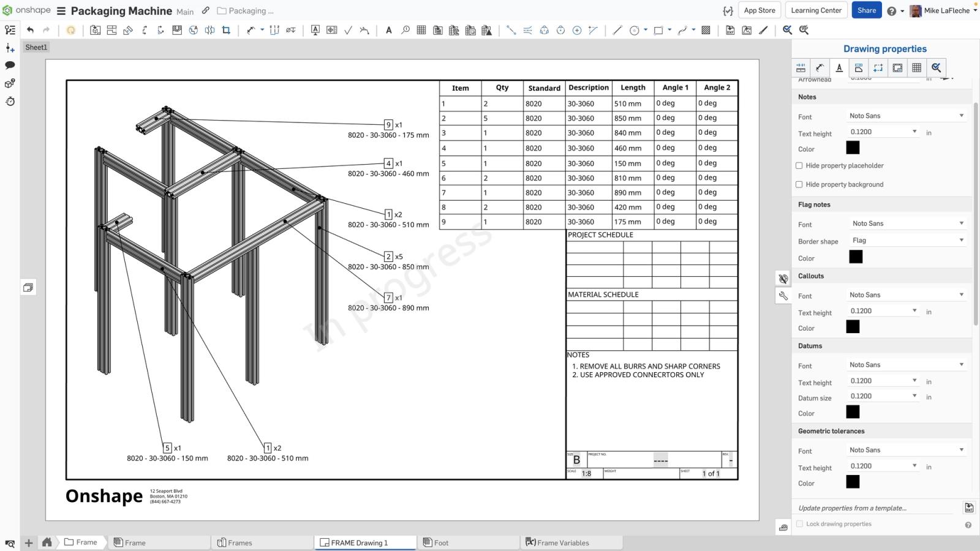
Task: Open the Frames tab at bottom
Action: pos(239,542)
